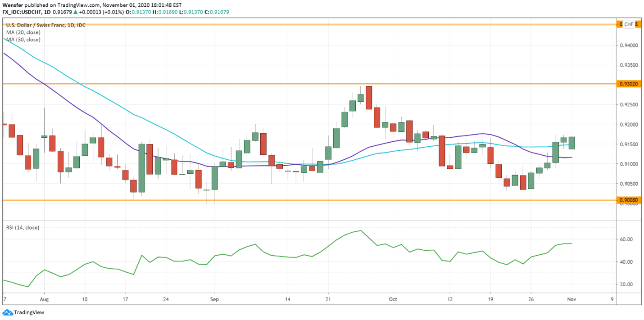Click the 60.00 RSI axis value
644x320 pixels.
pos(626,239)
